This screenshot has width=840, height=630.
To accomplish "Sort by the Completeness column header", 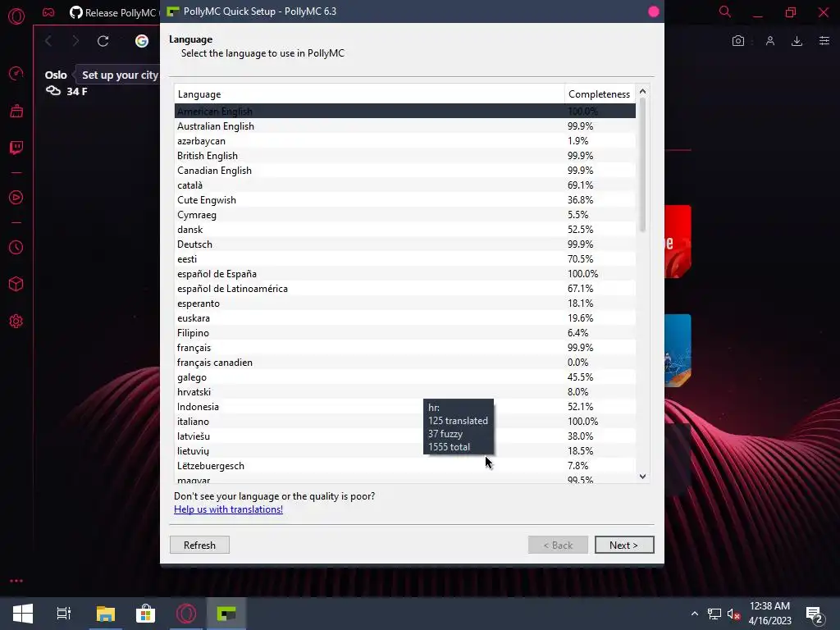I will coord(600,94).
